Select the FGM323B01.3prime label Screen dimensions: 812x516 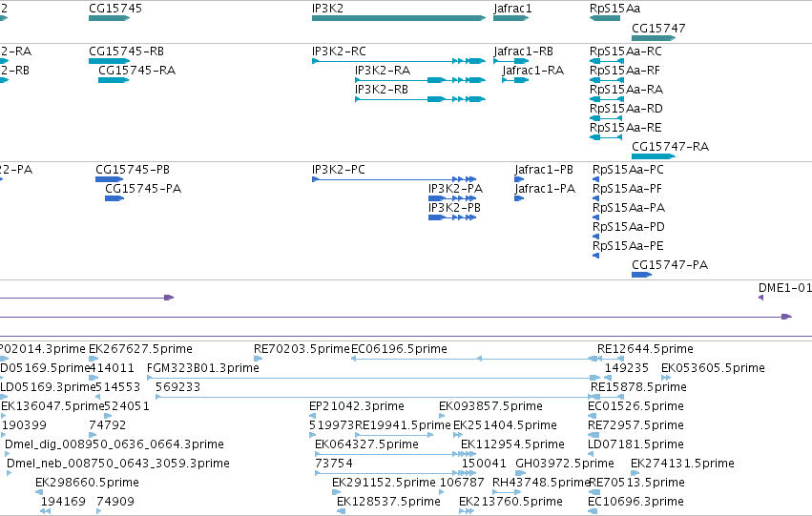[x=203, y=368]
